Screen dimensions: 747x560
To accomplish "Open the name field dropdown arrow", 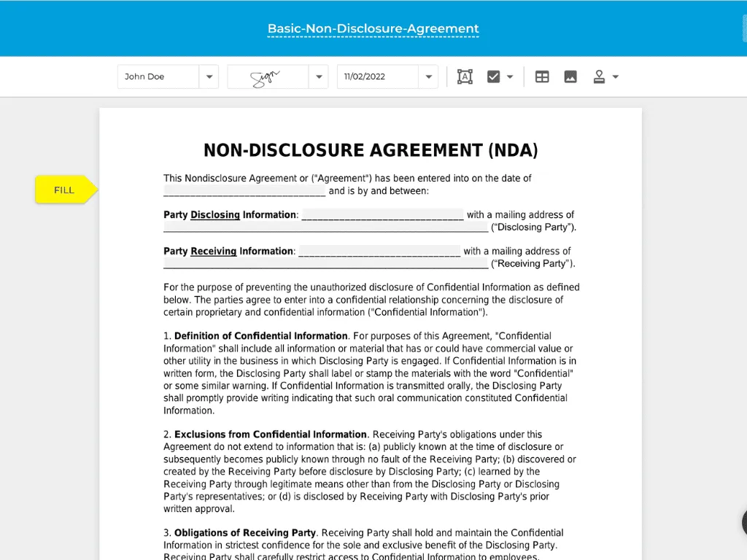I will pyautogui.click(x=209, y=76).
